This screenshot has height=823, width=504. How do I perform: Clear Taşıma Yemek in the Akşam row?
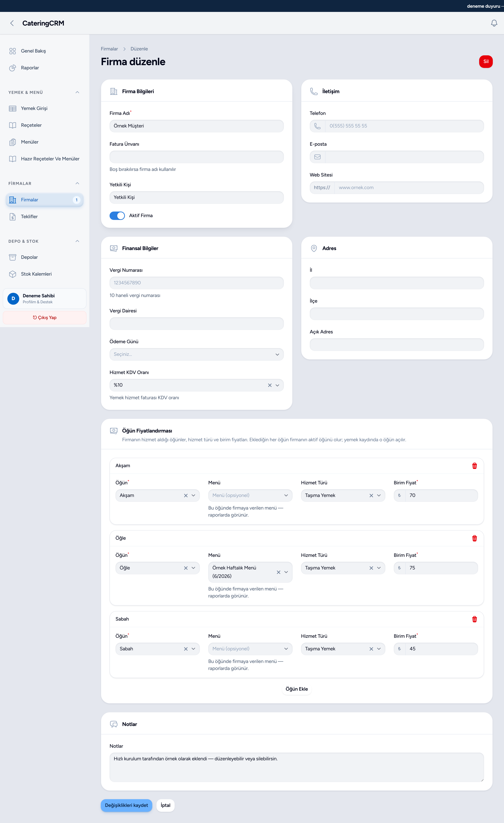click(x=371, y=495)
